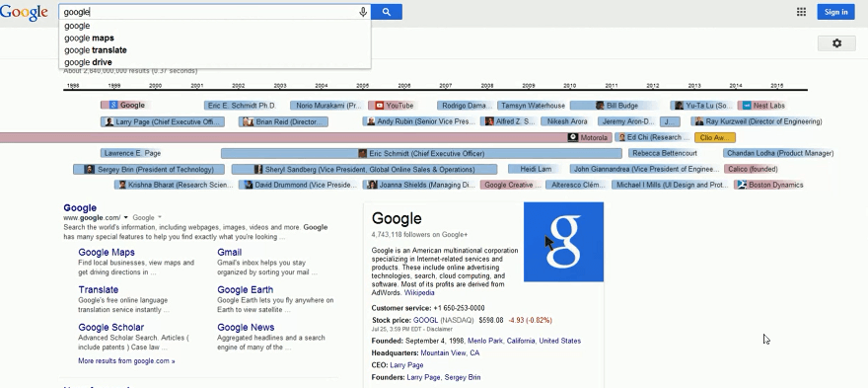The height and width of the screenshot is (388, 868).
Task: Select Larry Page (Chief Executive Offi... bar
Action: pos(163,122)
